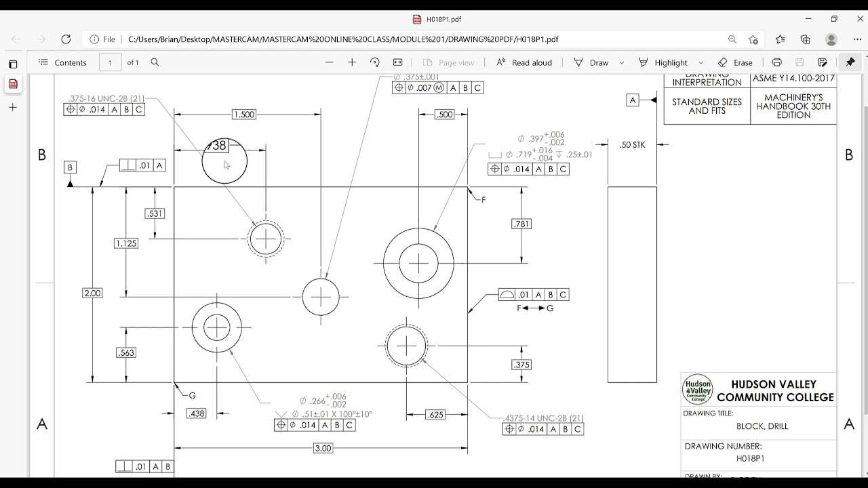Viewport: 868px width, 488px height.
Task: Choose the Erase tool
Action: click(735, 62)
